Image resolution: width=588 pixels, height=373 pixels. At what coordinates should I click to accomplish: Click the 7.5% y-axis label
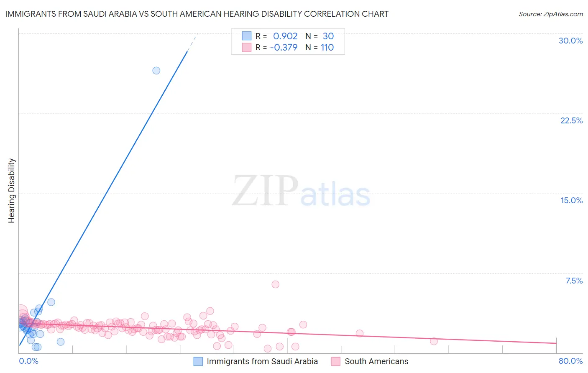pos(574,281)
